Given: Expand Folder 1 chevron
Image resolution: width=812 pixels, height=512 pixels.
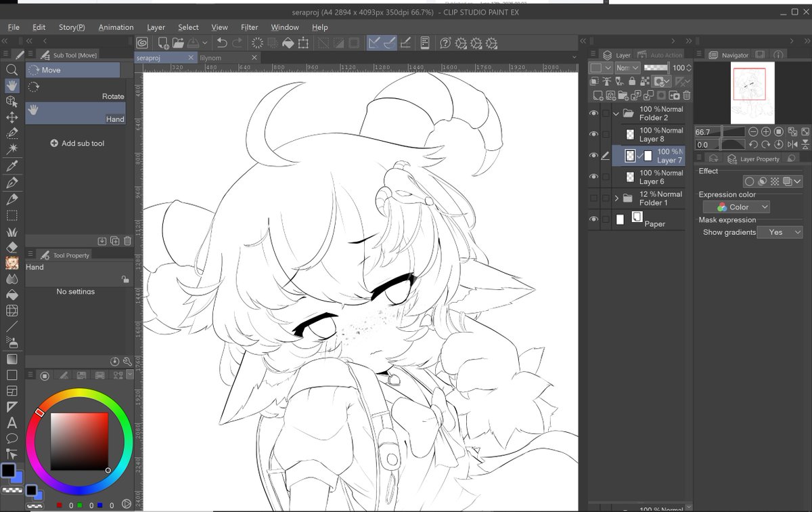Looking at the screenshot, I should click(616, 198).
